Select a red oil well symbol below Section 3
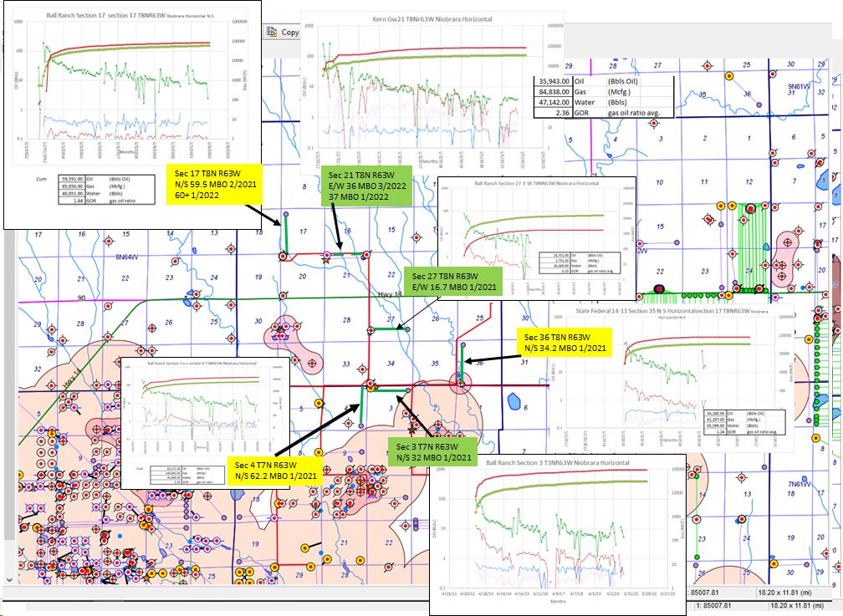Viewport: 843px width, 616px height. [x=406, y=413]
